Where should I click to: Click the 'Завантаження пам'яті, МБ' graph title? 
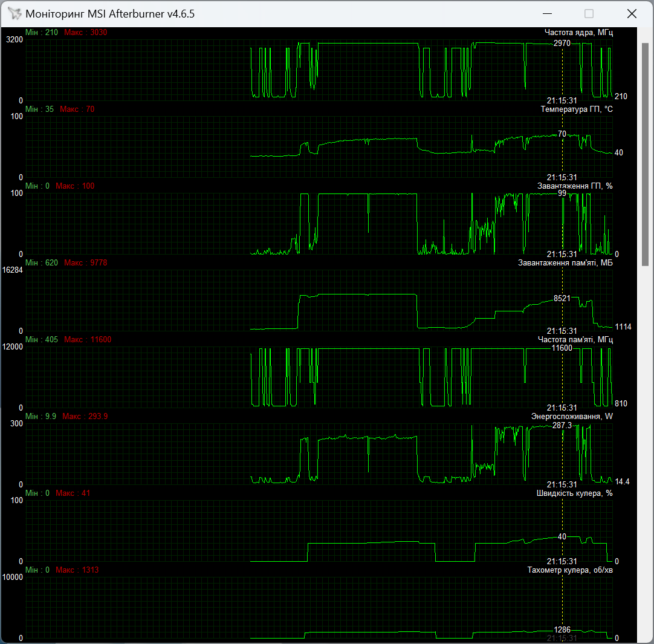[565, 262]
